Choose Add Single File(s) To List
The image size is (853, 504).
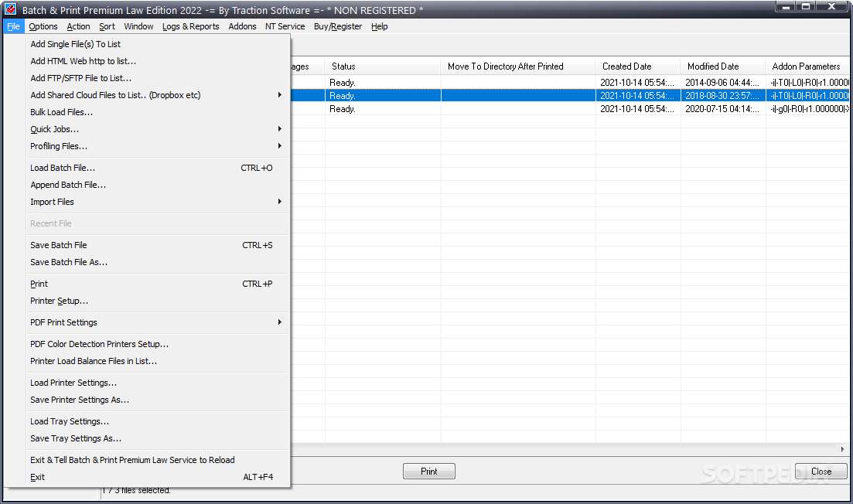coord(158,44)
